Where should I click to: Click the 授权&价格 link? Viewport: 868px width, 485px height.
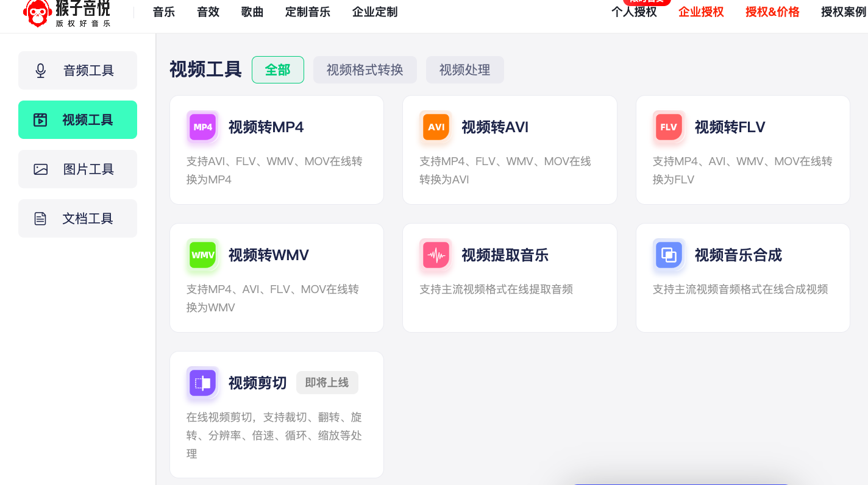tap(772, 12)
